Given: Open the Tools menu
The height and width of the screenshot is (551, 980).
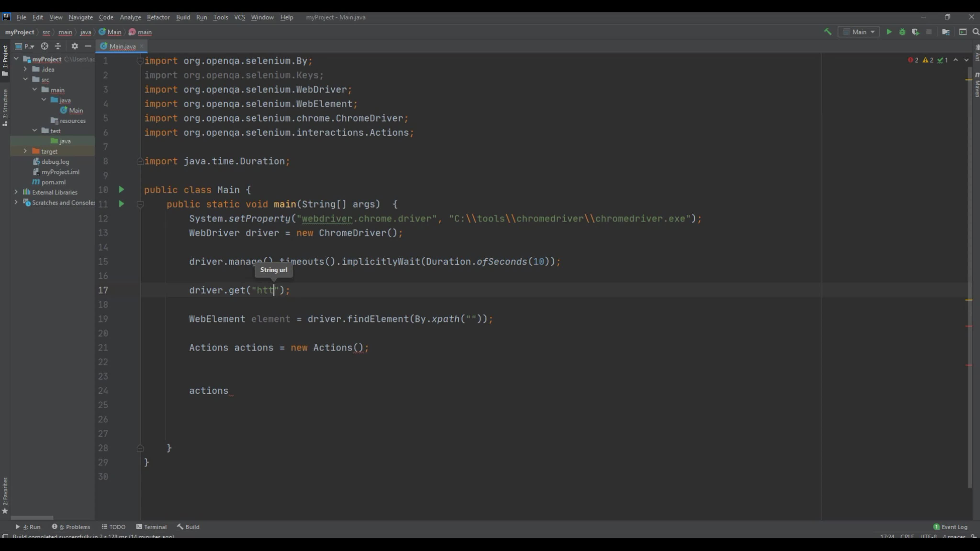Looking at the screenshot, I should [220, 17].
